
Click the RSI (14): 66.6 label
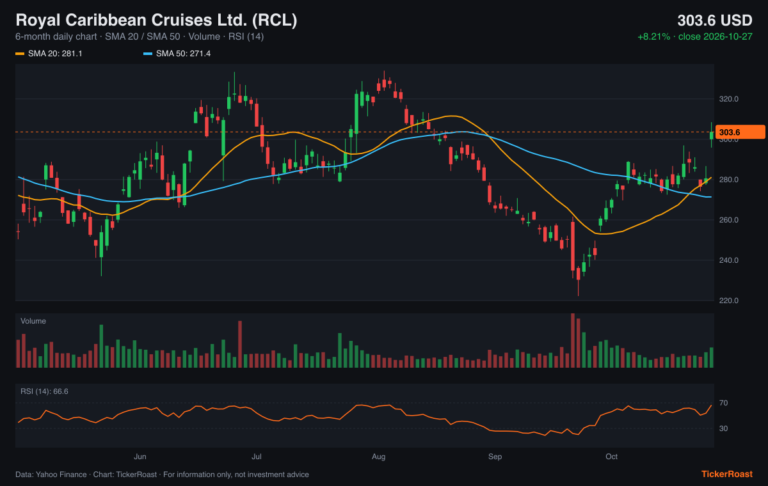pos(44,391)
